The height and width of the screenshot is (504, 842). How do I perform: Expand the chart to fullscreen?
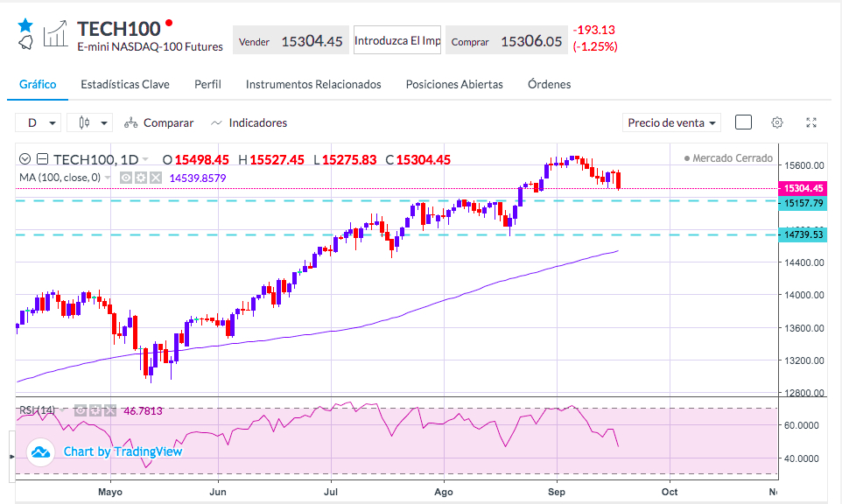(x=811, y=122)
